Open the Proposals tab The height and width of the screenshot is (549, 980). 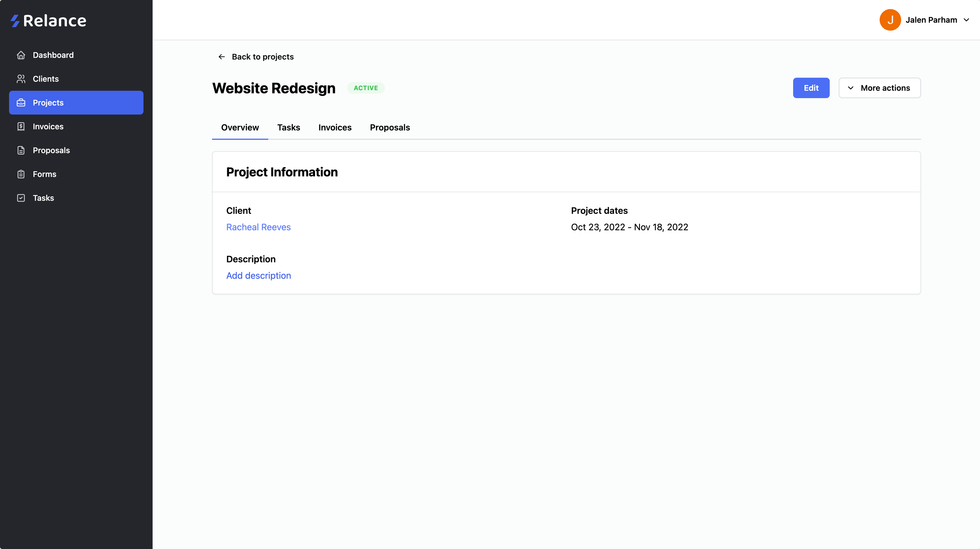tap(390, 127)
